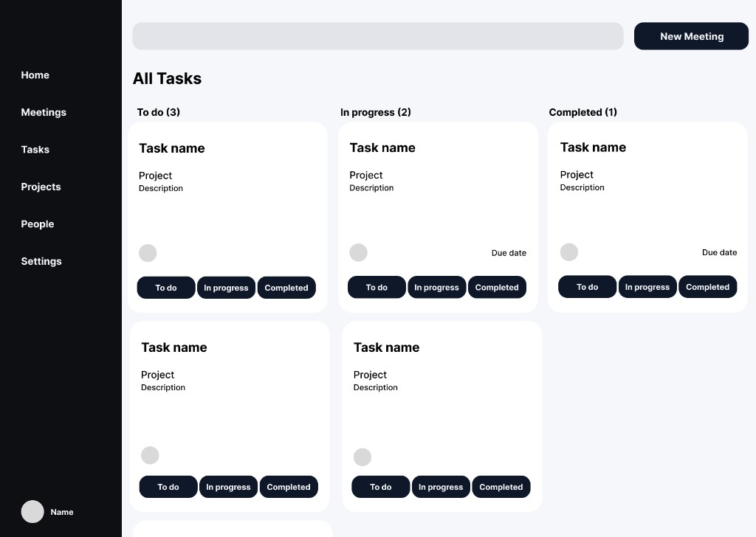The image size is (756, 537).
Task: Click the Name label in the sidebar
Action: pyautogui.click(x=62, y=512)
